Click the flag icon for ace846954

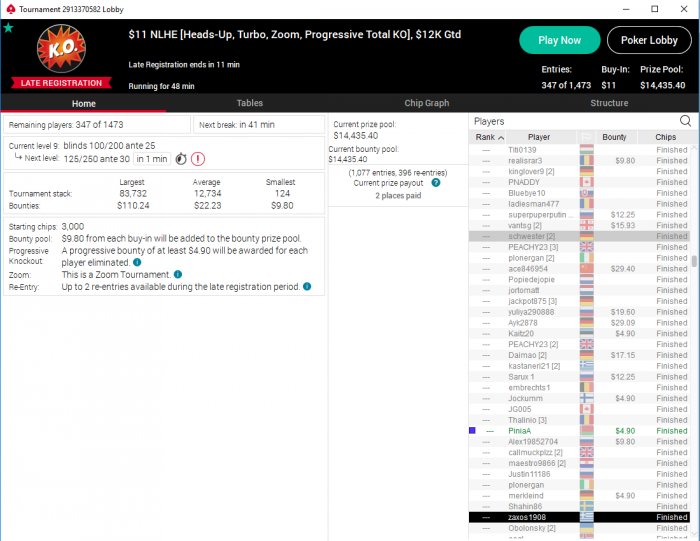[587, 269]
